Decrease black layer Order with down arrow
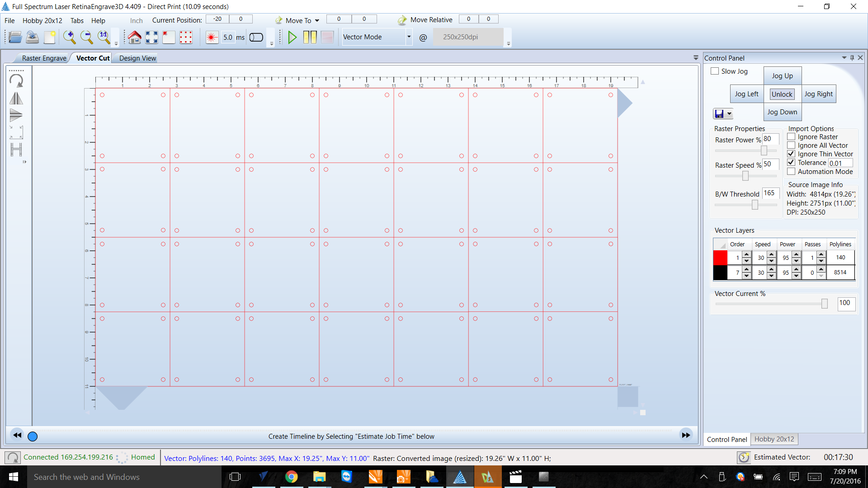This screenshot has width=868, height=488. [x=747, y=276]
